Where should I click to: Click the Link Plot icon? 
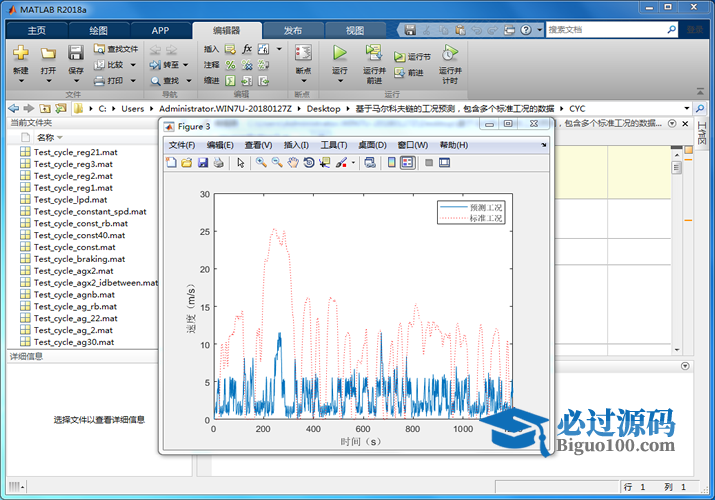pyautogui.click(x=370, y=162)
